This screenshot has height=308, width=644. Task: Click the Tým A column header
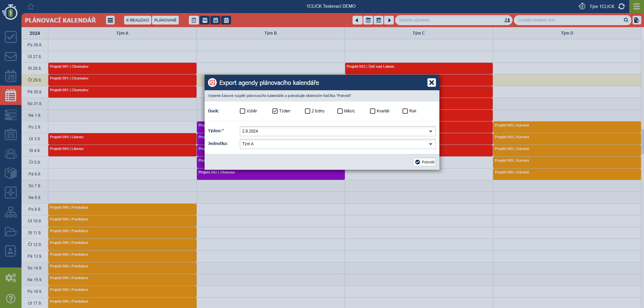122,33
